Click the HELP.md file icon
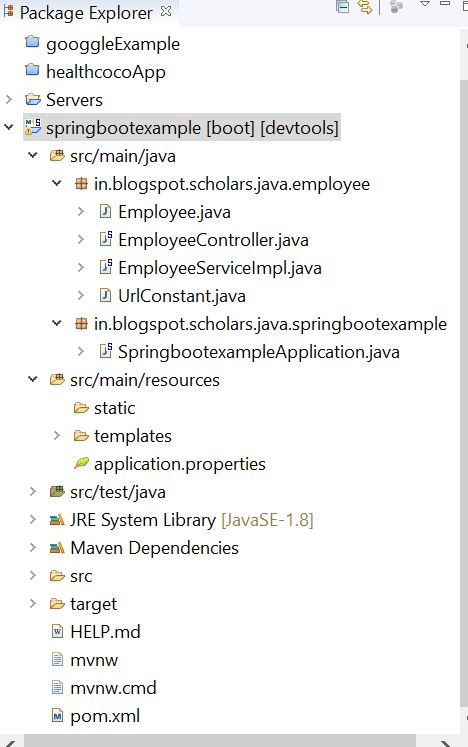This screenshot has width=468, height=747. tap(57, 632)
